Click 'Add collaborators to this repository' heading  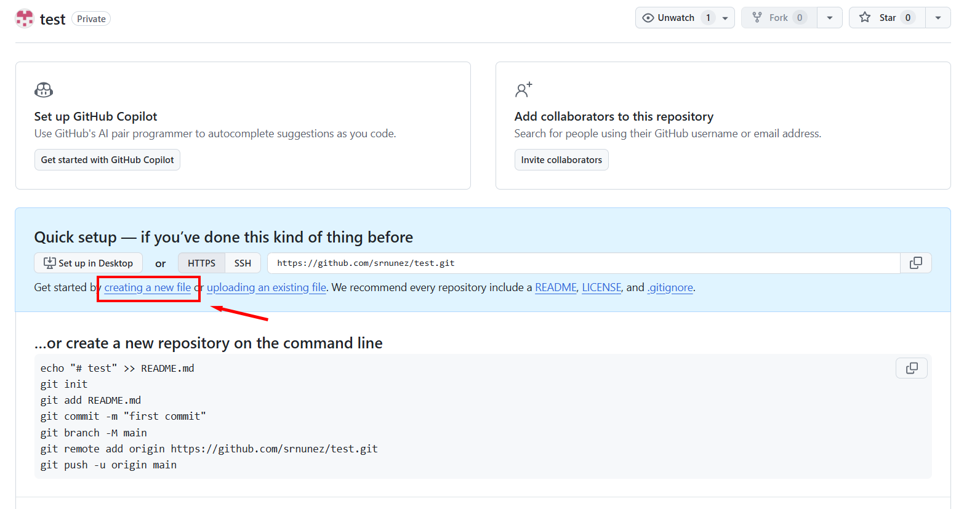click(x=614, y=116)
